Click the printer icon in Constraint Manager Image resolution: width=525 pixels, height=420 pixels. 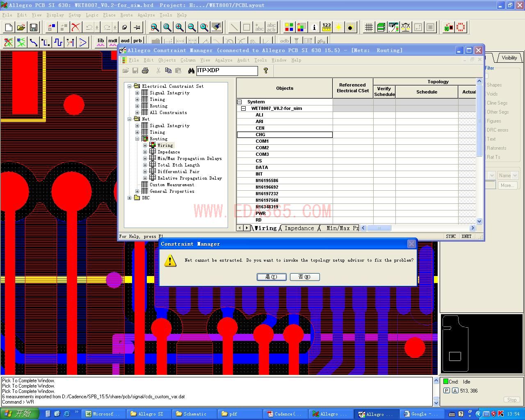tap(145, 71)
